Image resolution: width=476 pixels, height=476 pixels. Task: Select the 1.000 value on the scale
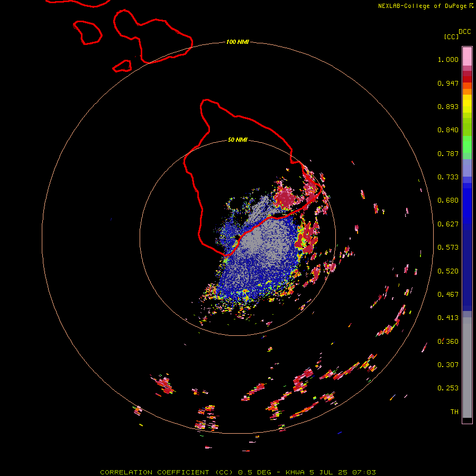(448, 59)
